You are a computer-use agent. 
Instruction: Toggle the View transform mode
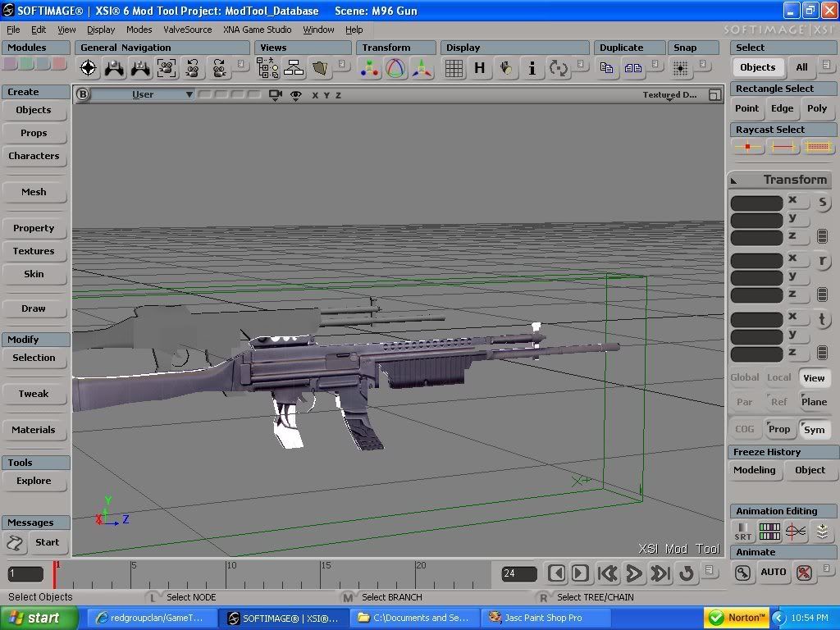(x=814, y=377)
